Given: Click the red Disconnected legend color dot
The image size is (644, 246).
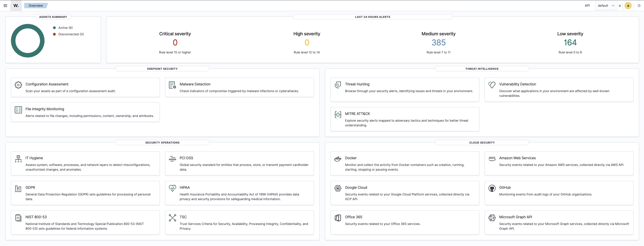Looking at the screenshot, I should coord(54,34).
